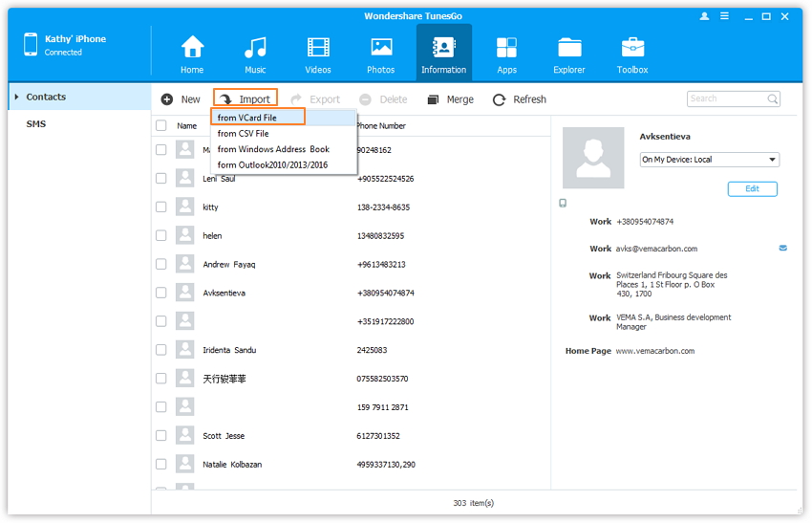812x523 pixels.
Task: Choose from VCard File option
Action: point(284,118)
